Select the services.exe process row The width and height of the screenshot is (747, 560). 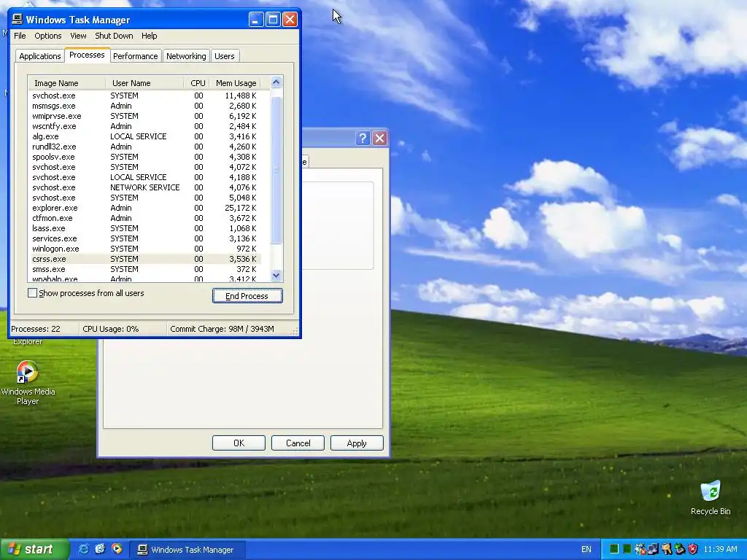145,238
